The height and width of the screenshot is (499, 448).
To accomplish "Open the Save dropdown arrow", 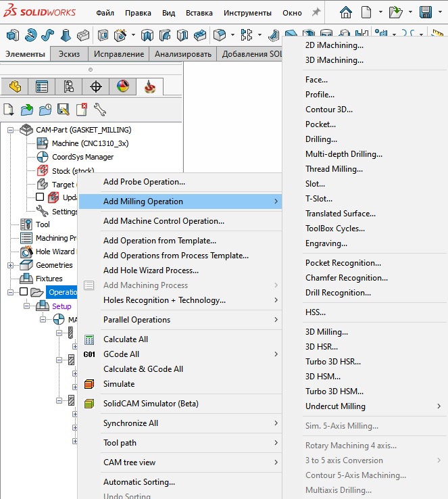I will [440, 12].
